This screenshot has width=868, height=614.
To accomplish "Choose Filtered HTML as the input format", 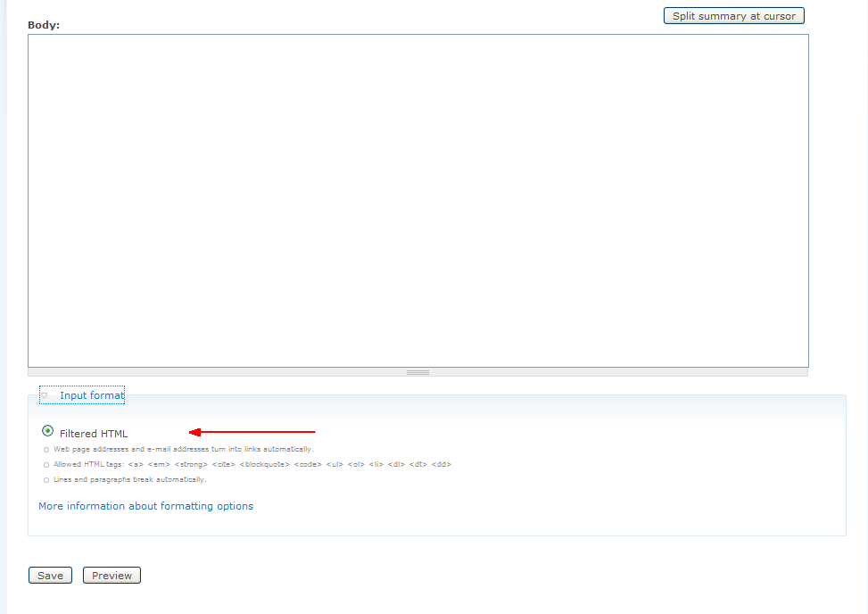I will pos(47,431).
